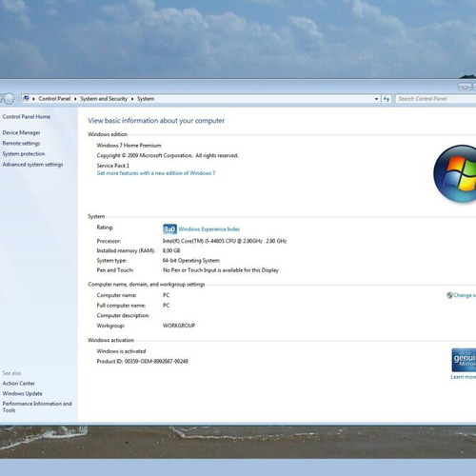This screenshot has height=476, width=476.
Task: Click the Search Control Panel field
Action: (x=436, y=99)
